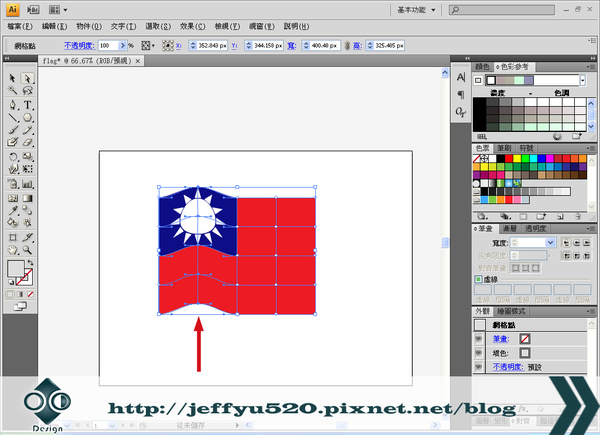This screenshot has width=600, height=435.
Task: Select the Ellipse shape tool
Action: pos(27,117)
